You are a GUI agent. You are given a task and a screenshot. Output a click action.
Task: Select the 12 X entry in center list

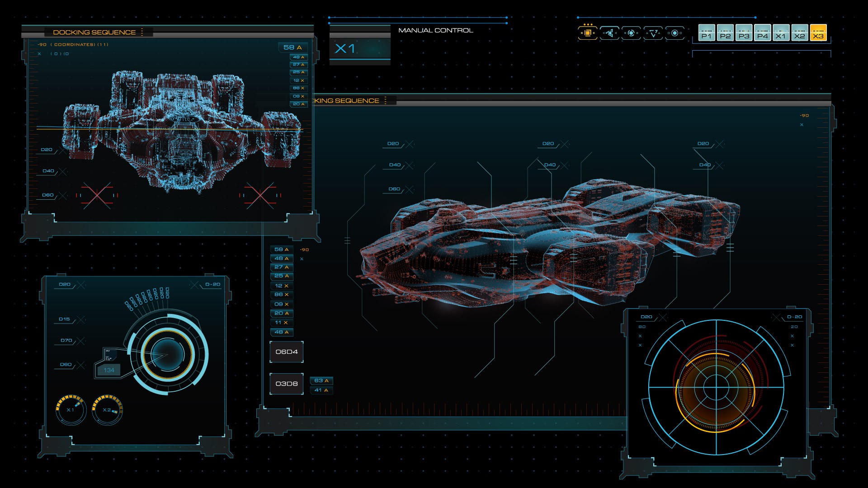coord(281,286)
